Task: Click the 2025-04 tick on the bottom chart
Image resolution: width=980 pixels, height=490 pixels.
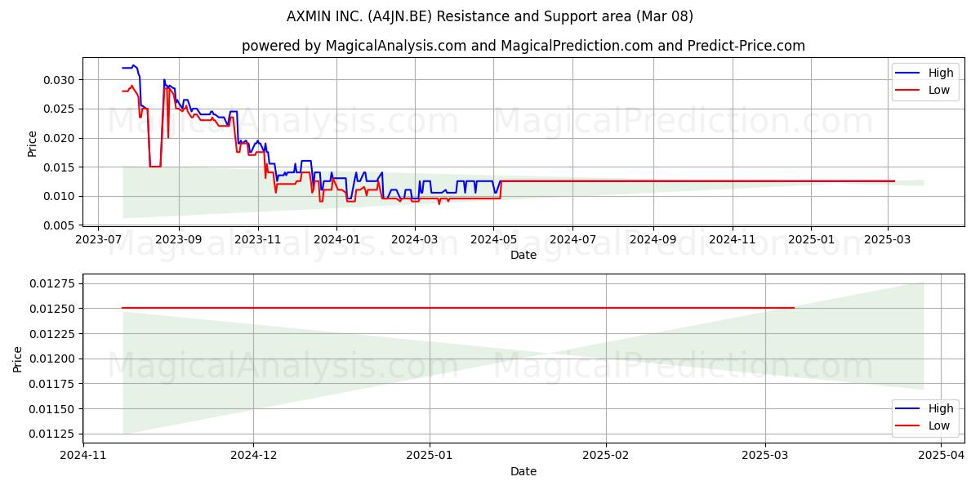Action: pos(942,456)
